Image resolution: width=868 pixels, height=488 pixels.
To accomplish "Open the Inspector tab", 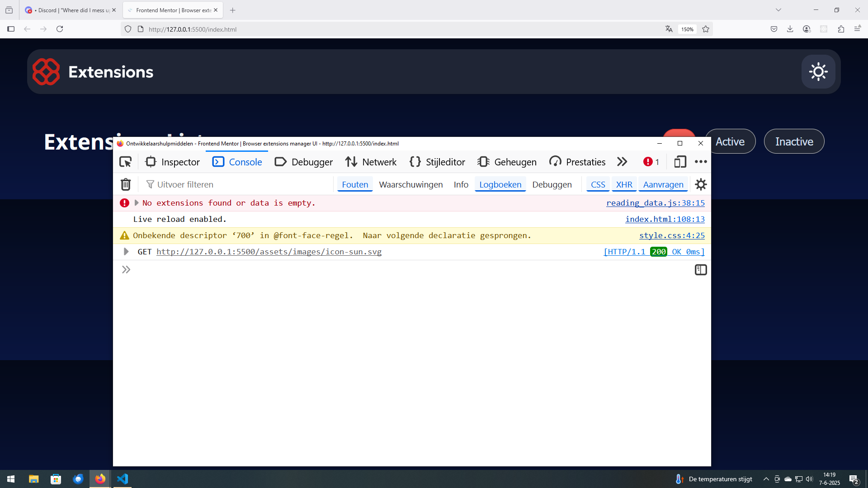I will tap(172, 162).
